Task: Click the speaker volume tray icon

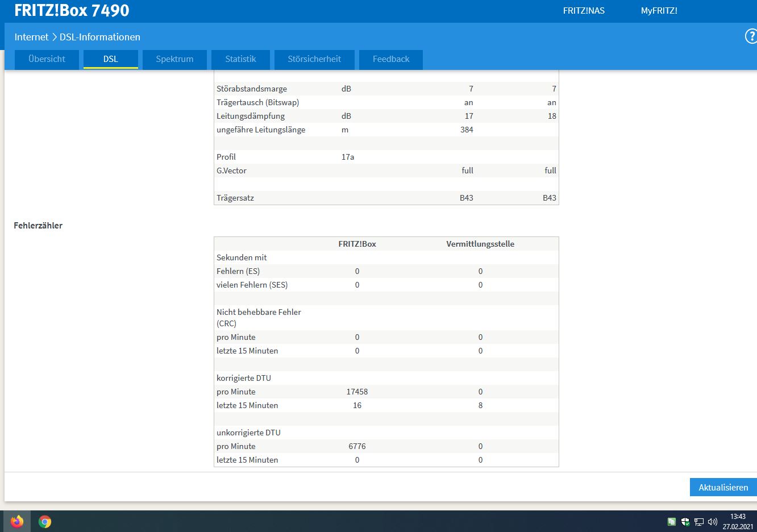Action: coord(713,521)
